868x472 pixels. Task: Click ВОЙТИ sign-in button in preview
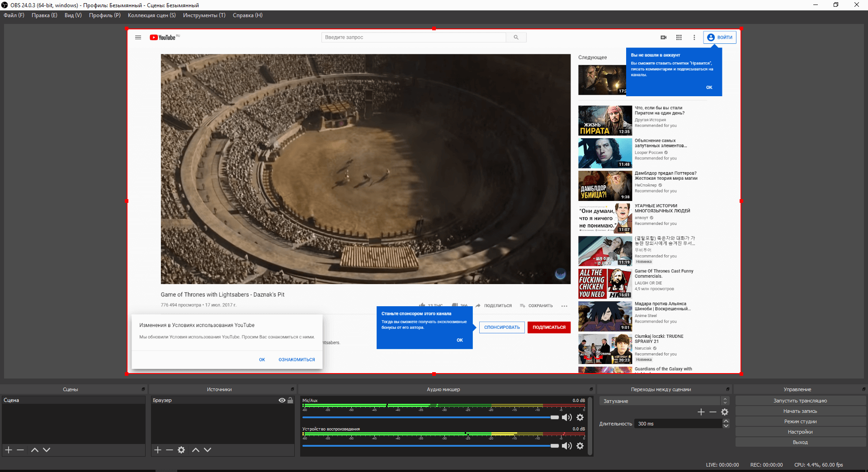720,37
